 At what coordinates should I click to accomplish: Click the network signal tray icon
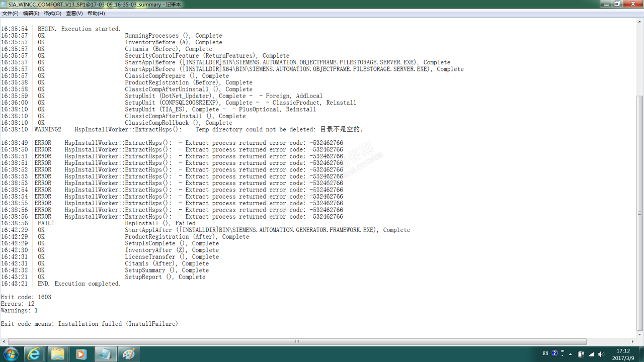(591, 354)
